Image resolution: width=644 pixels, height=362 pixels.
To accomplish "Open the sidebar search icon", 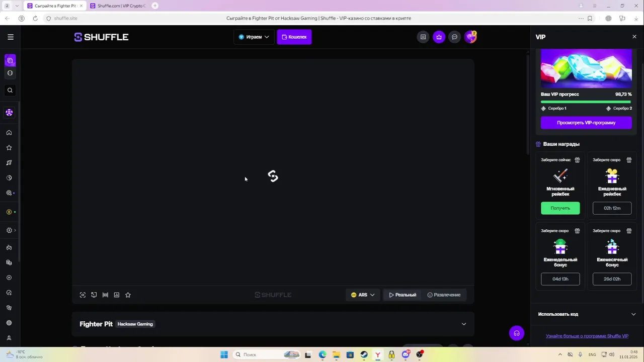I will pyautogui.click(x=10, y=90).
